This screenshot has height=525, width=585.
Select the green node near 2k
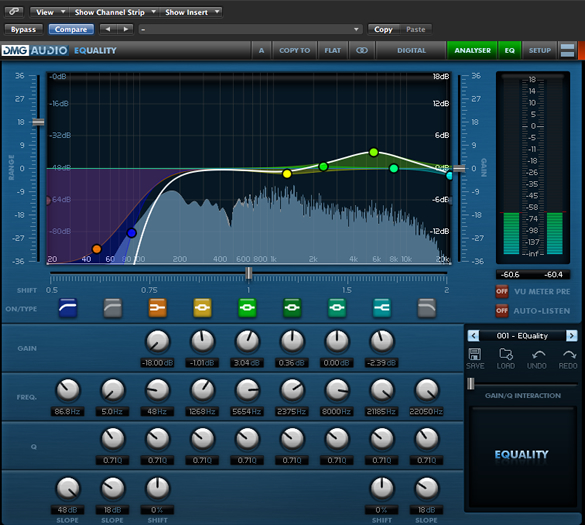(323, 166)
